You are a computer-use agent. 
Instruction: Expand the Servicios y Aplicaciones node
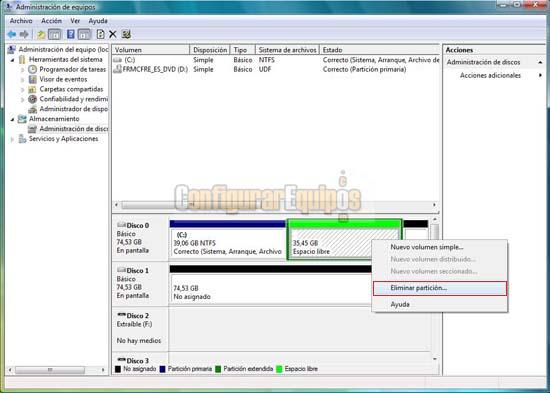pyautogui.click(x=13, y=139)
